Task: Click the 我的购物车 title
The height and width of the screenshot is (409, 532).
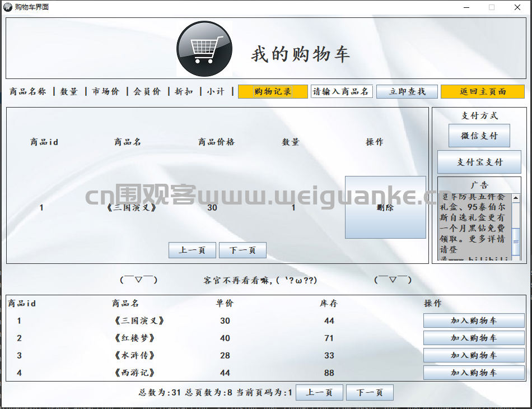Action: click(301, 54)
